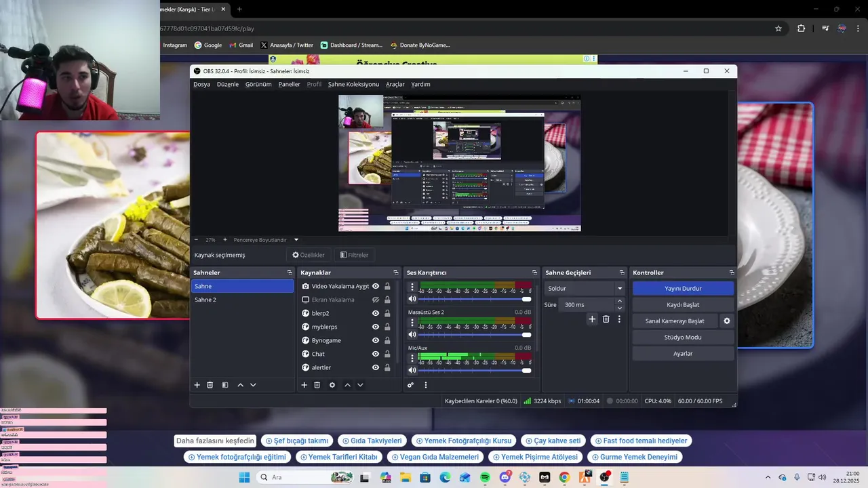Viewport: 868px width, 488px height.
Task: Open the Paneller menu
Action: [x=289, y=84]
